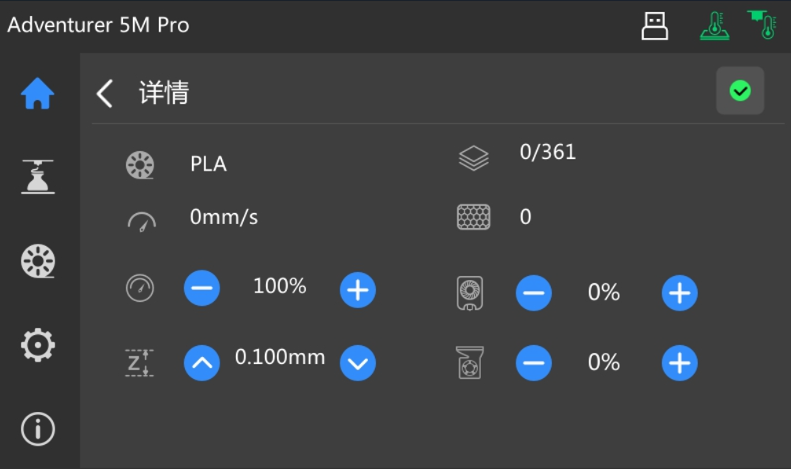
Task: Select the PLA material text
Action: (208, 164)
